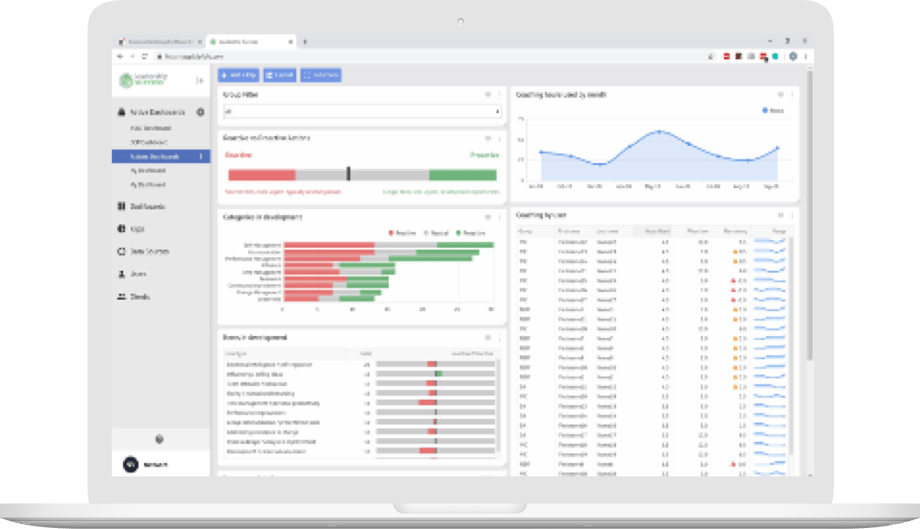This screenshot has width=920, height=529.
Task: Click the scrollbar of Coaching by user table
Action: pyautogui.click(x=792, y=346)
